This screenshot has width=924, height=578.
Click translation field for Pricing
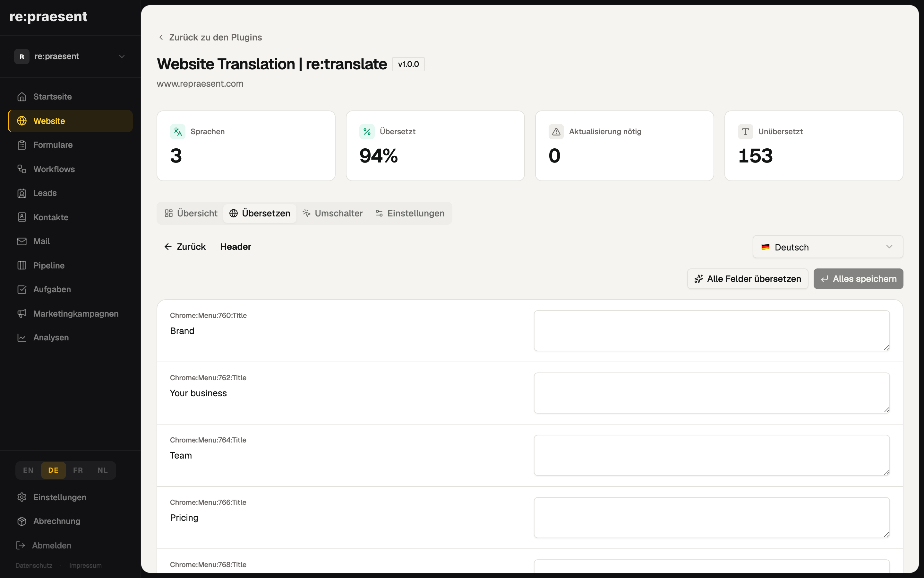pyautogui.click(x=712, y=518)
